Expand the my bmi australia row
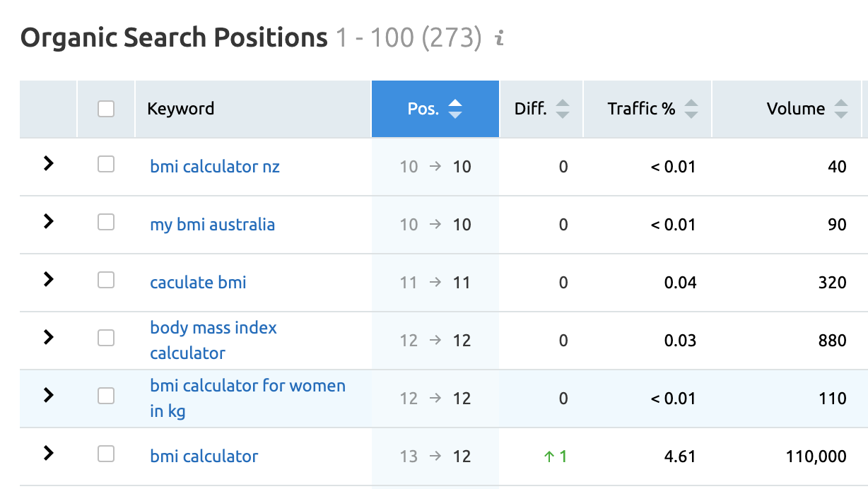Screen dimensions: 868x489 [x=48, y=221]
